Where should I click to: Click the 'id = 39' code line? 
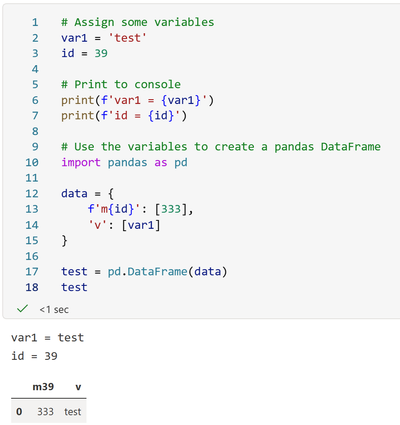(x=84, y=53)
